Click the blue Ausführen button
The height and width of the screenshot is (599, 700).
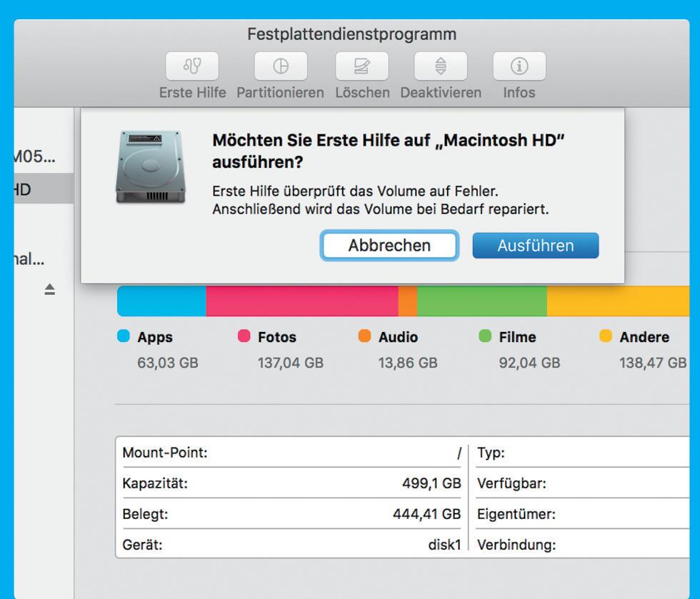(534, 245)
